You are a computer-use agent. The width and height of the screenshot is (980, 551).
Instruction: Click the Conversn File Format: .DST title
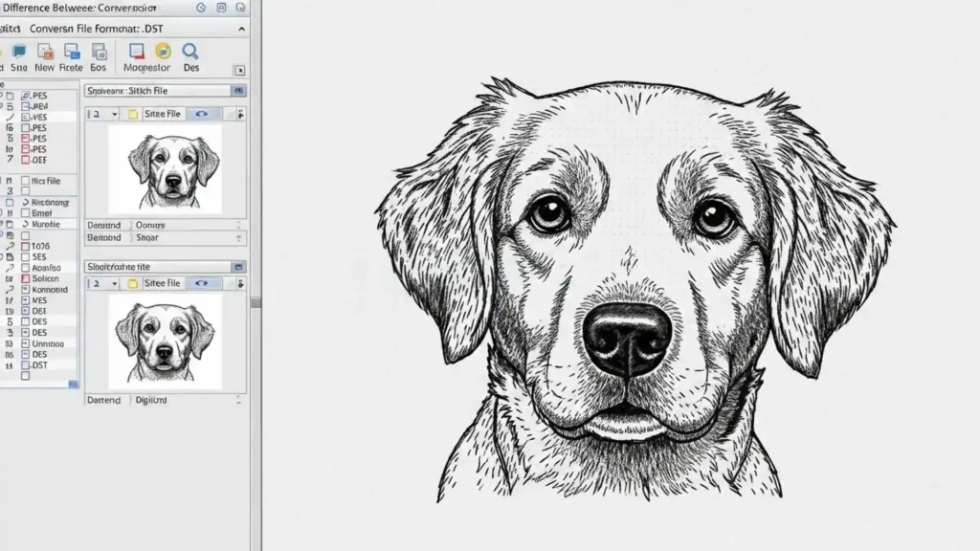pos(97,29)
